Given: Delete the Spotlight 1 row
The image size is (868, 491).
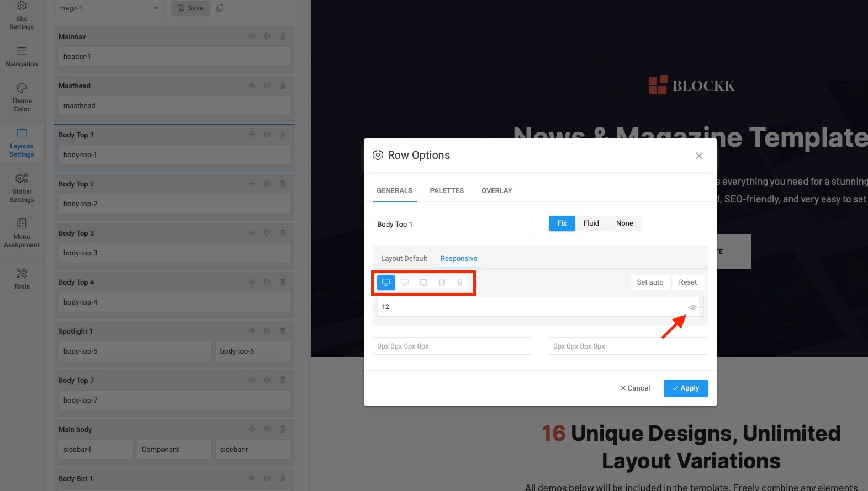Looking at the screenshot, I should click(x=283, y=331).
